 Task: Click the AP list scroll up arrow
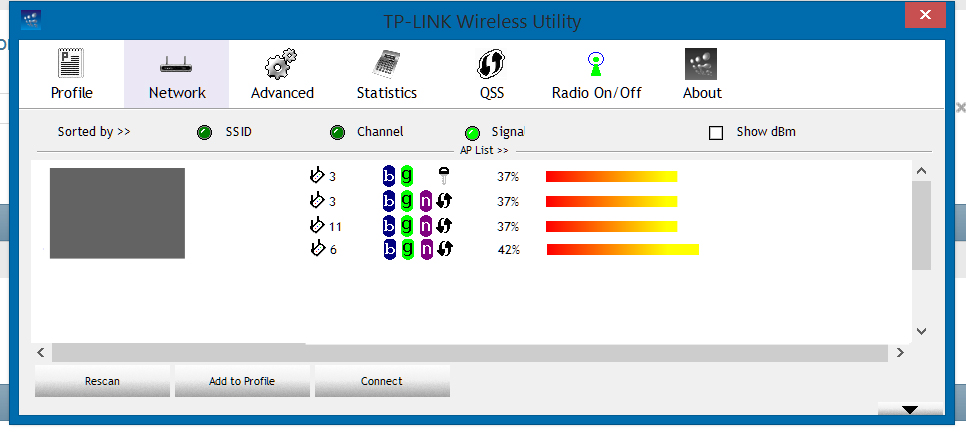click(x=922, y=171)
